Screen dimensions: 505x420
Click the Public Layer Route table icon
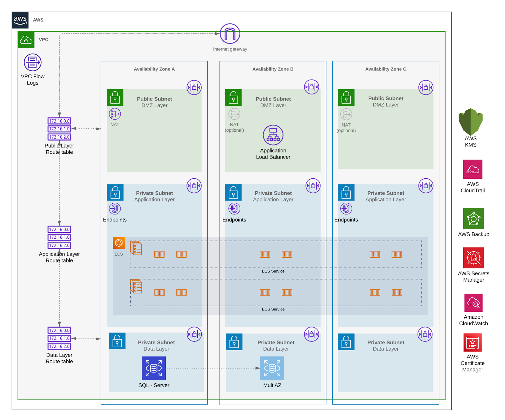(x=59, y=129)
